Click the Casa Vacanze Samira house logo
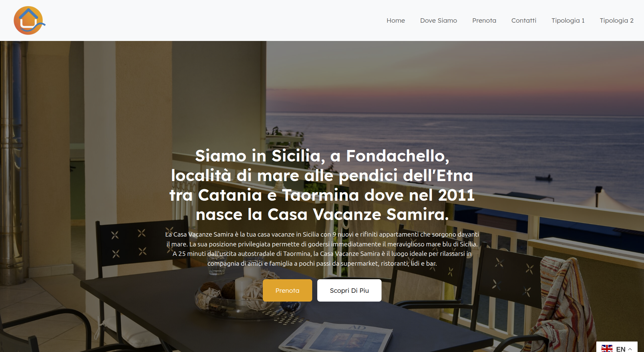644x352 pixels. (29, 20)
